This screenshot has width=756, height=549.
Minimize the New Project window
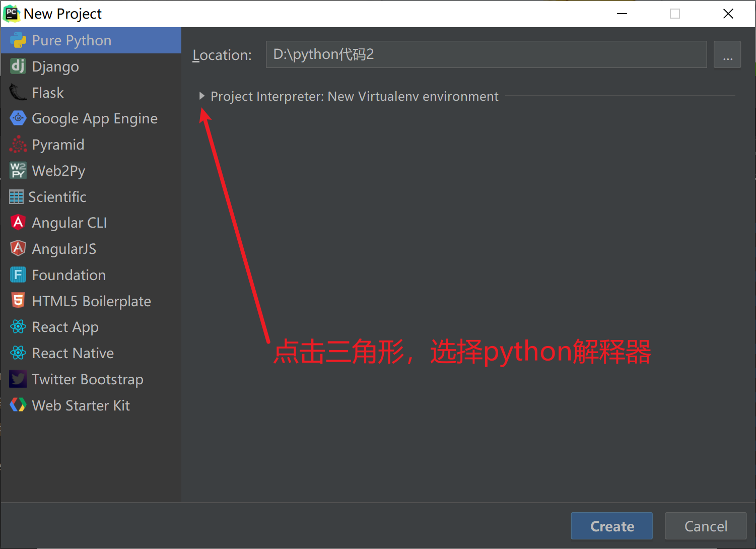[622, 14]
